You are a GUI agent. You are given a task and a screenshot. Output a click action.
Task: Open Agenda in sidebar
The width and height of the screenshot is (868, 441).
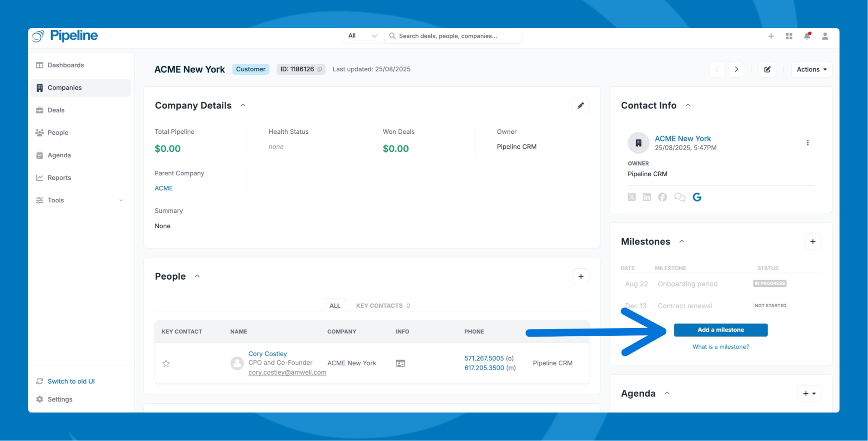80,155
